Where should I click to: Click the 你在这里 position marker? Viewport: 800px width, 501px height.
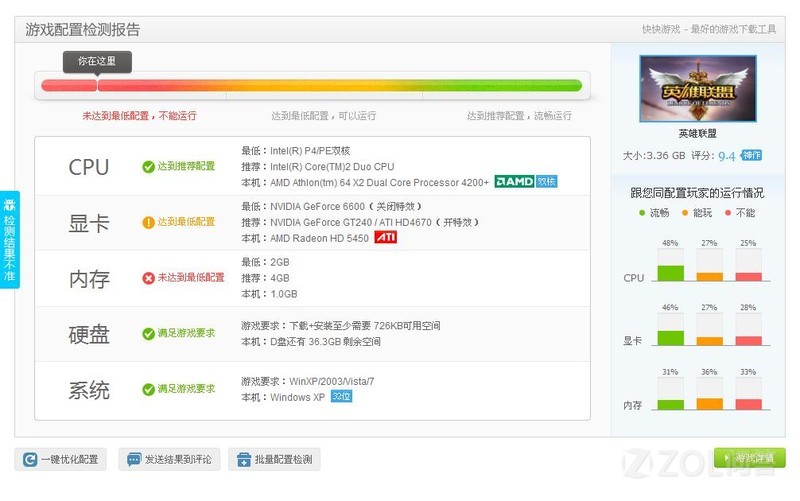(97, 62)
